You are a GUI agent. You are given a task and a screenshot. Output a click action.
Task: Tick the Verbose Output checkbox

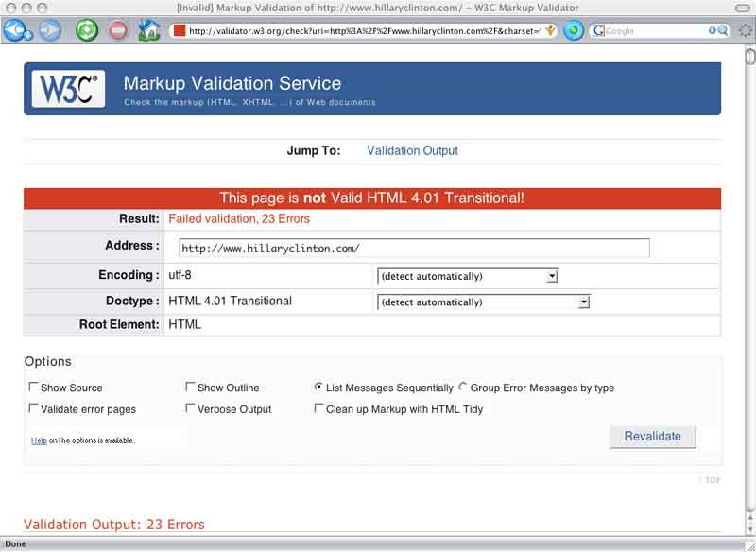[190, 408]
